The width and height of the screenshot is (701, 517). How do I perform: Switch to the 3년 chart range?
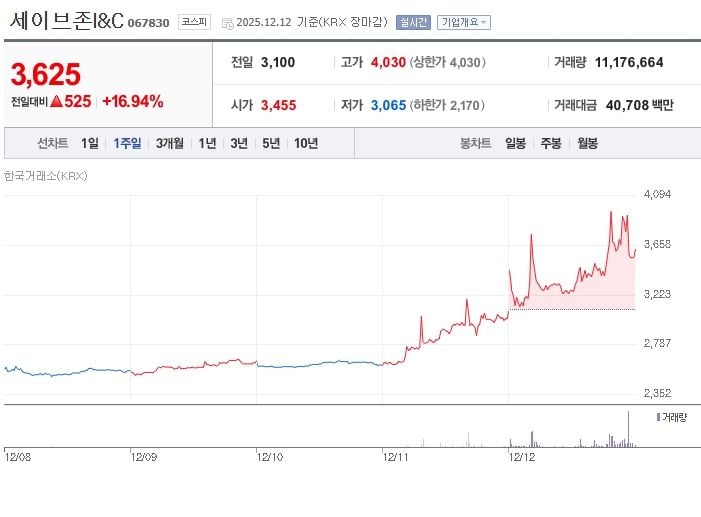click(x=239, y=143)
